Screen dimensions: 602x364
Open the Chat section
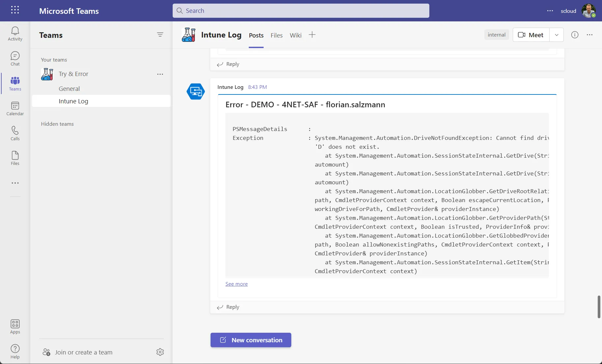pyautogui.click(x=15, y=59)
